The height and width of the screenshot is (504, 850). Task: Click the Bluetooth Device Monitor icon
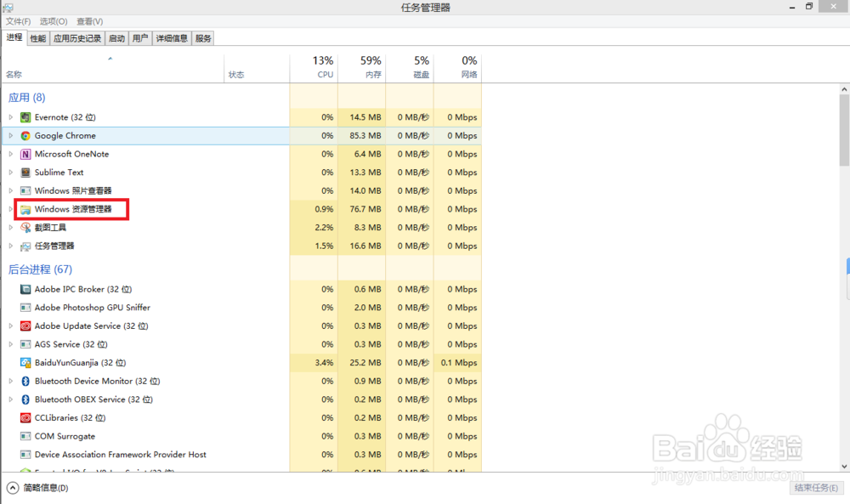[x=25, y=381]
